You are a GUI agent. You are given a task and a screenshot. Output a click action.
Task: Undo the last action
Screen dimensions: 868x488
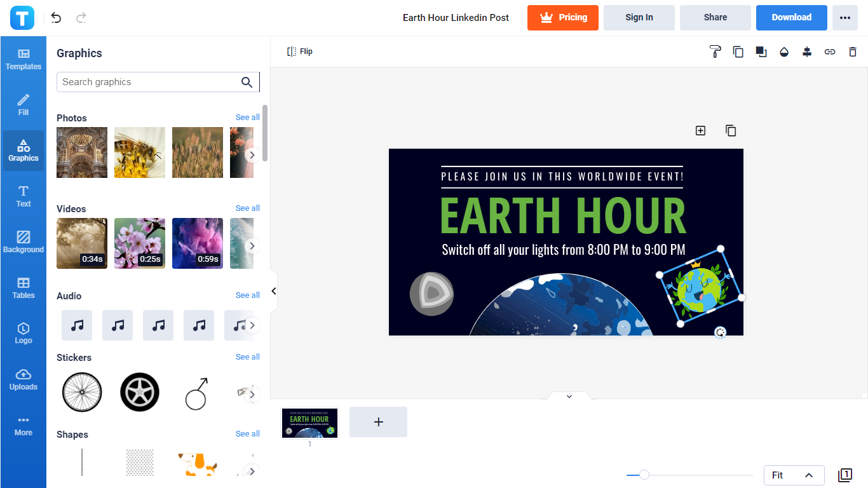(x=57, y=18)
